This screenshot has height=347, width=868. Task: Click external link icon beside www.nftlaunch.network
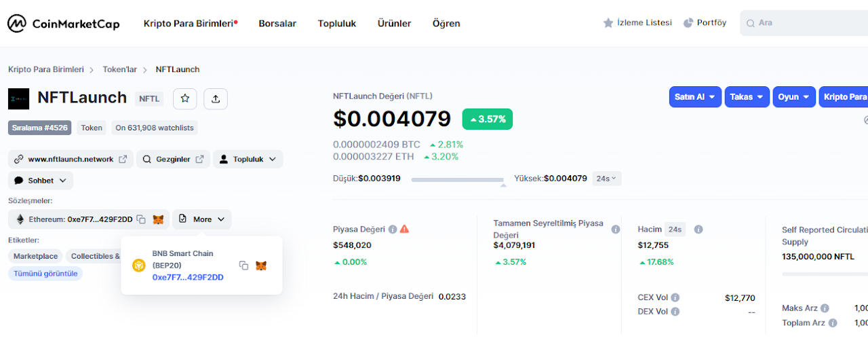coord(123,159)
